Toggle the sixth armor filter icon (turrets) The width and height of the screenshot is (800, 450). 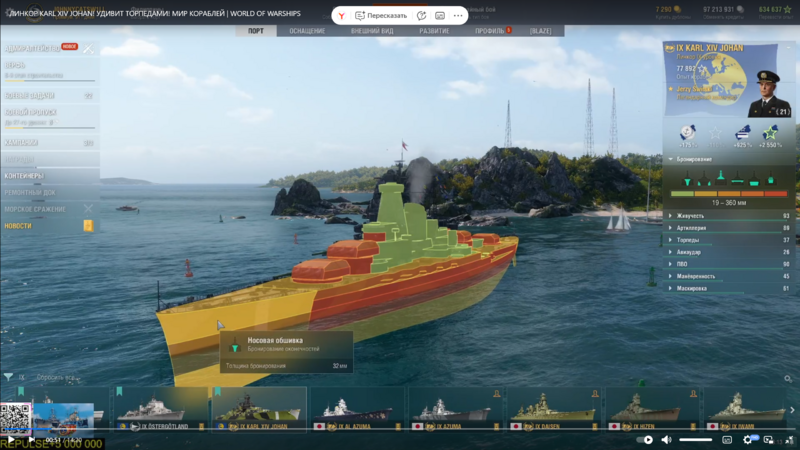[x=771, y=179]
